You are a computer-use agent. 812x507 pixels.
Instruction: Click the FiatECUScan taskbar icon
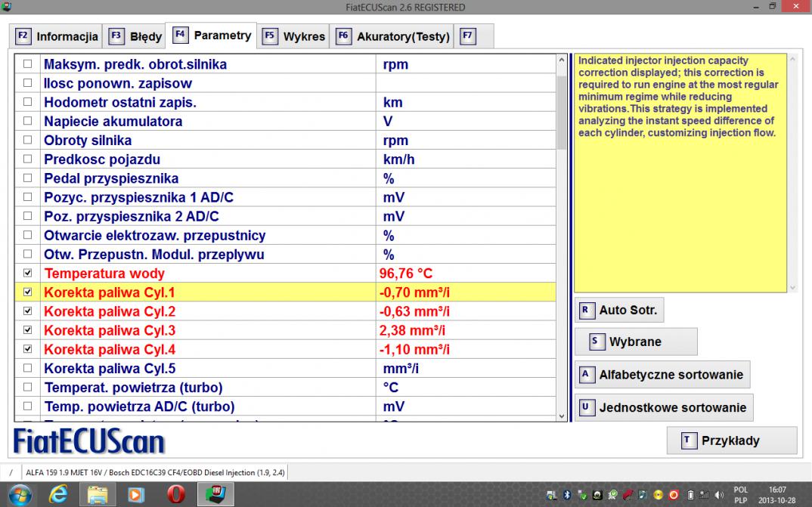[215, 495]
